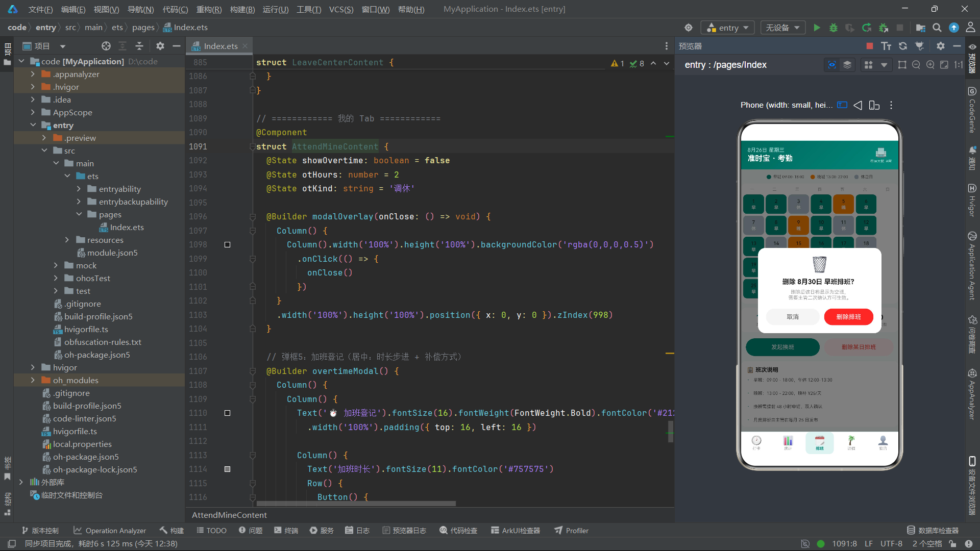This screenshot has width=980, height=551.
Task: Click 取消 in the preview dialog
Action: [x=793, y=317]
